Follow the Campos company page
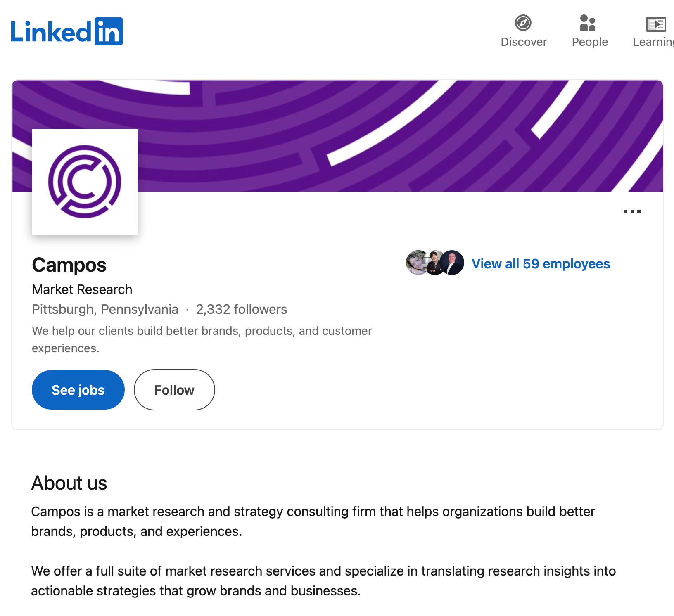This screenshot has width=674, height=616. [174, 390]
